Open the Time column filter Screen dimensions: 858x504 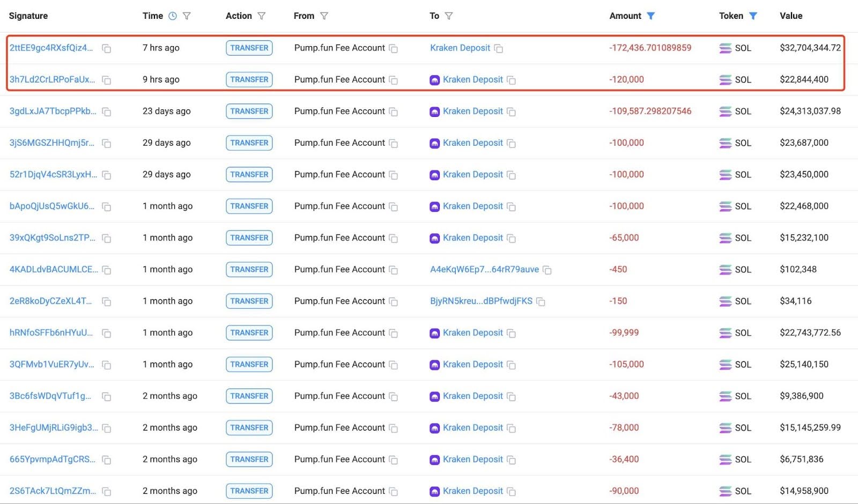[187, 16]
